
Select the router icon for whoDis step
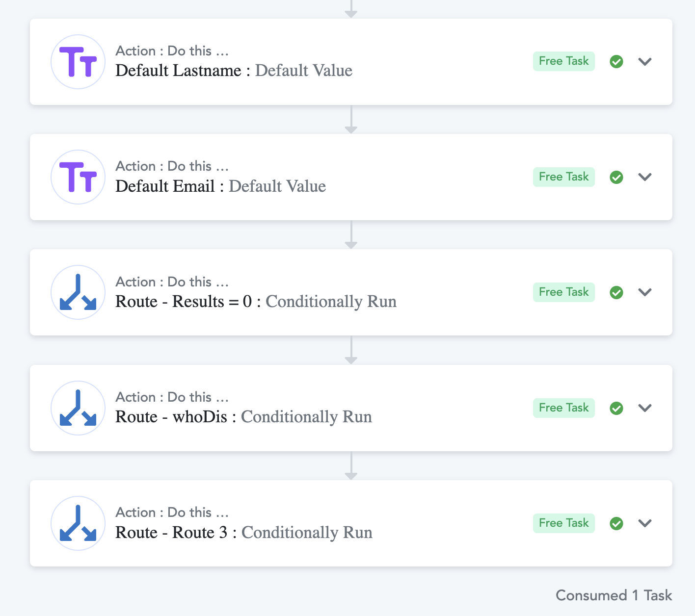coord(78,408)
